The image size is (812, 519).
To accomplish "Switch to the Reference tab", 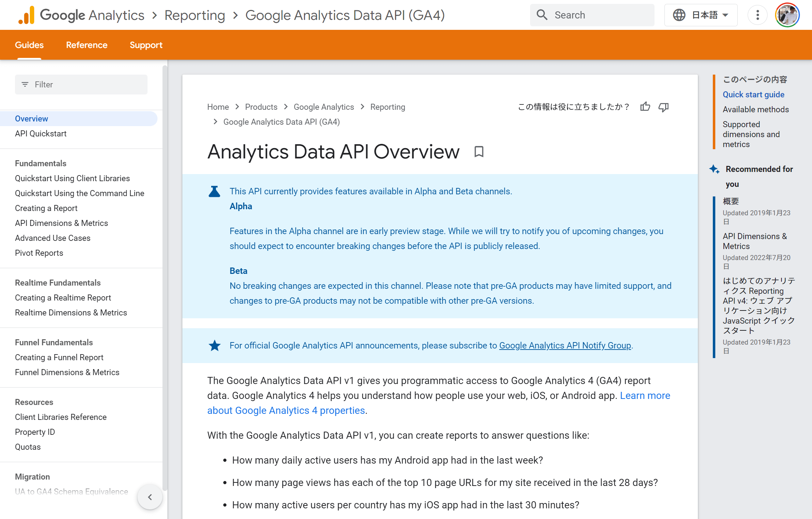I will 86,45.
